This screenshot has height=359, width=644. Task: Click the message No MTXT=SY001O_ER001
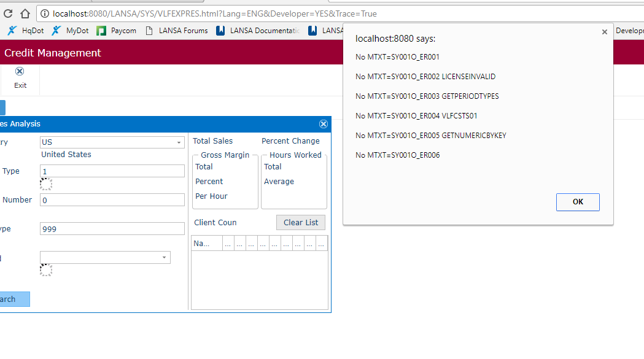coord(397,57)
